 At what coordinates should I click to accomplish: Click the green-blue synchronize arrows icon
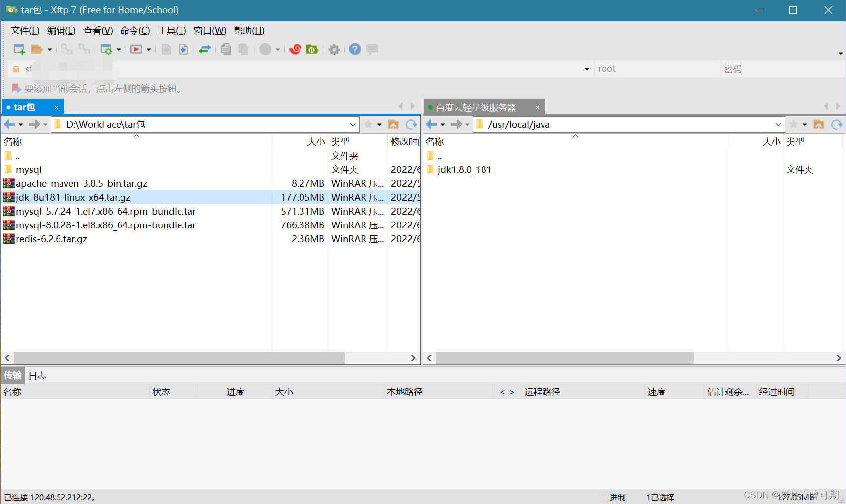tap(205, 49)
